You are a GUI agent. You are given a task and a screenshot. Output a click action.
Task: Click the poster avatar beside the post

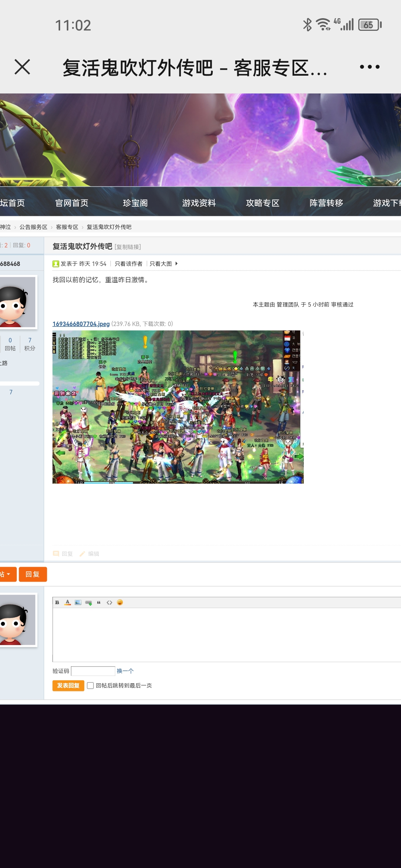click(17, 302)
